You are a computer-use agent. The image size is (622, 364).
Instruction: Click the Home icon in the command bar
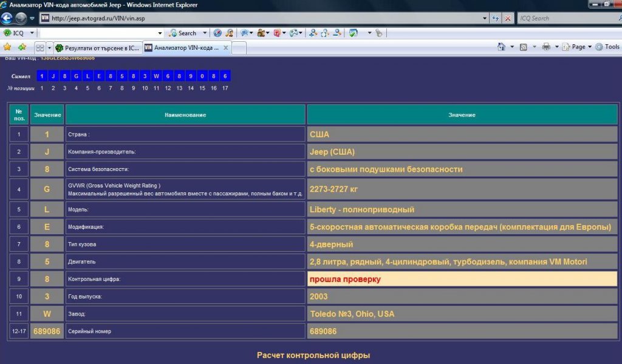501,47
